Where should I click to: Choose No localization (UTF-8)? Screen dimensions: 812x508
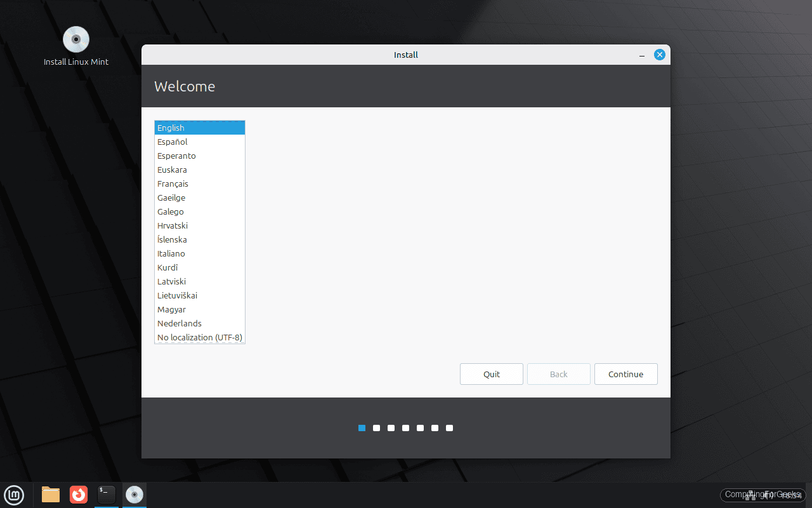tap(199, 337)
